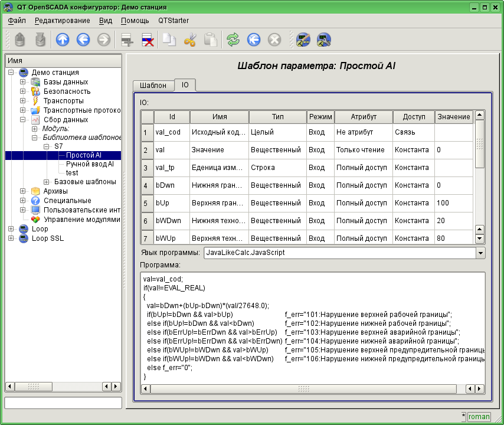
Task: Click the program editor horizontal scrollbar
Action: pyautogui.click(x=303, y=388)
